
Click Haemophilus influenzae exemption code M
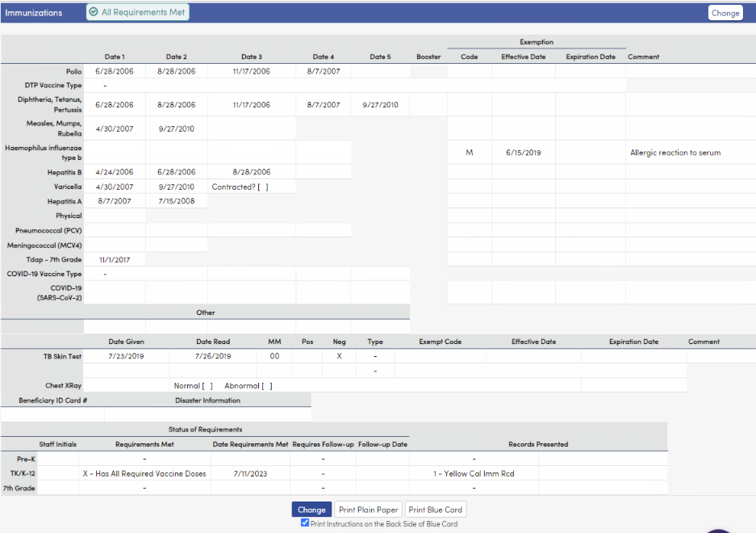[x=469, y=153]
